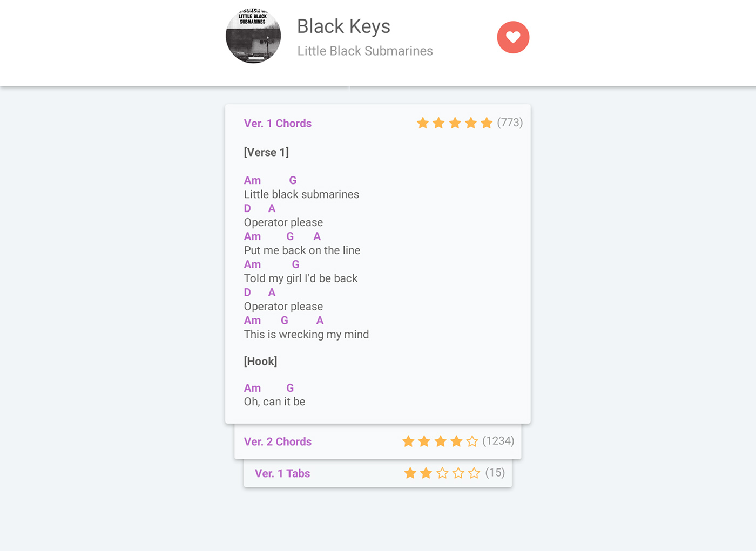
Task: Click the Ver. 1 Chords title
Action: pyautogui.click(x=278, y=123)
